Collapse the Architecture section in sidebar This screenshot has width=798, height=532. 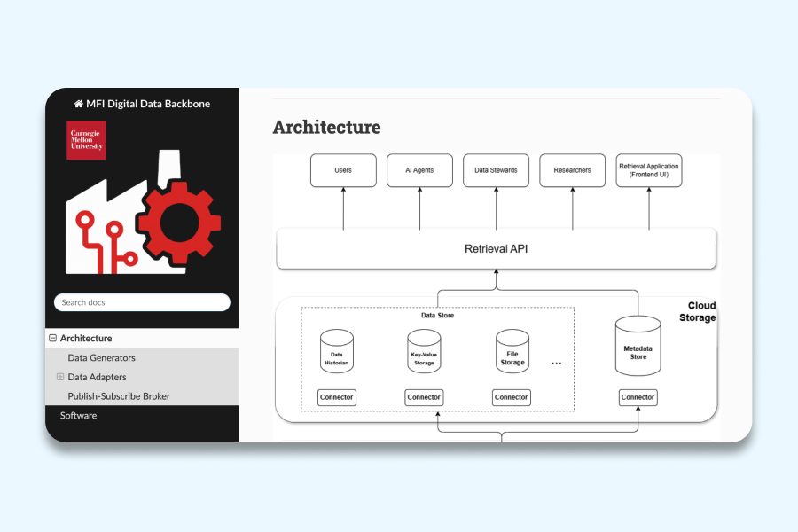pyautogui.click(x=52, y=338)
